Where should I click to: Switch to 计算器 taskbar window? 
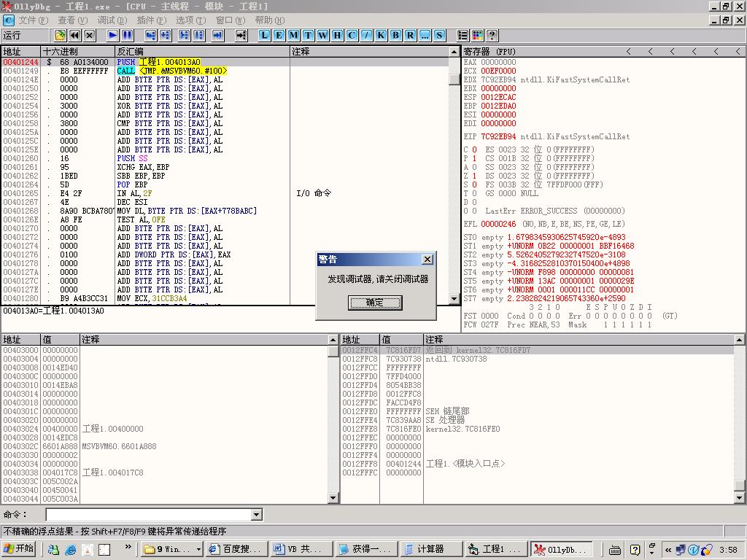click(x=430, y=549)
